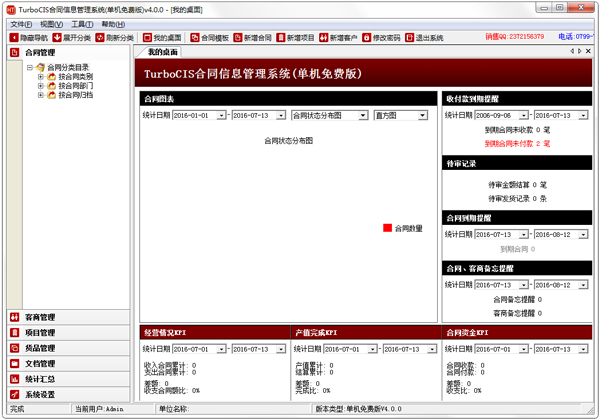This screenshot has width=600, height=420.
Task: Click 合同备忘提醒 0 link
Action: [517, 299]
